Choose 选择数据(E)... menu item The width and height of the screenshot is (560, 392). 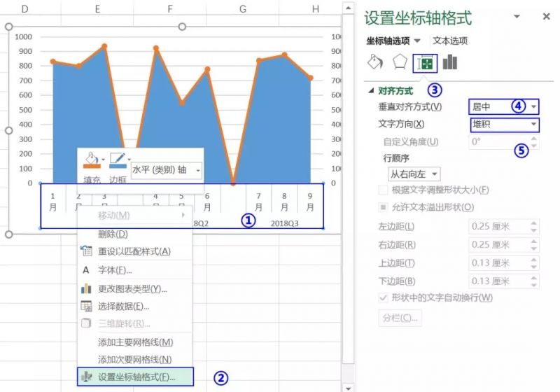pos(134,306)
